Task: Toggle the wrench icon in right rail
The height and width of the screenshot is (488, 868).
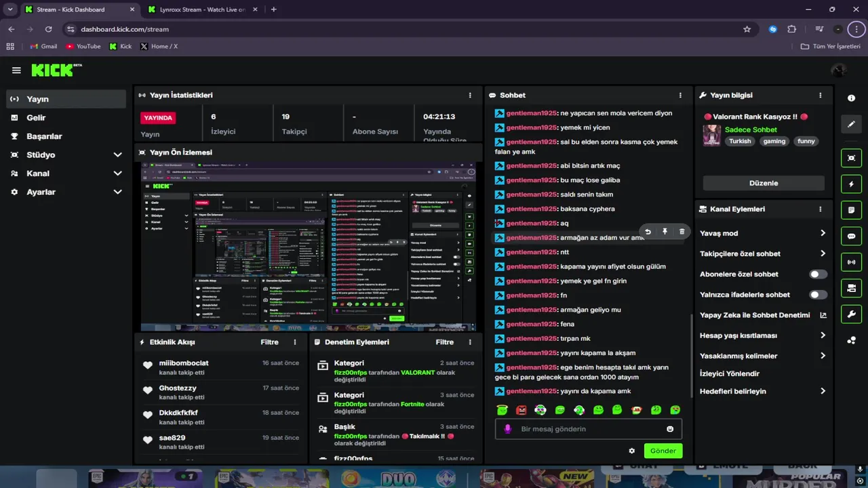Action: pyautogui.click(x=851, y=314)
